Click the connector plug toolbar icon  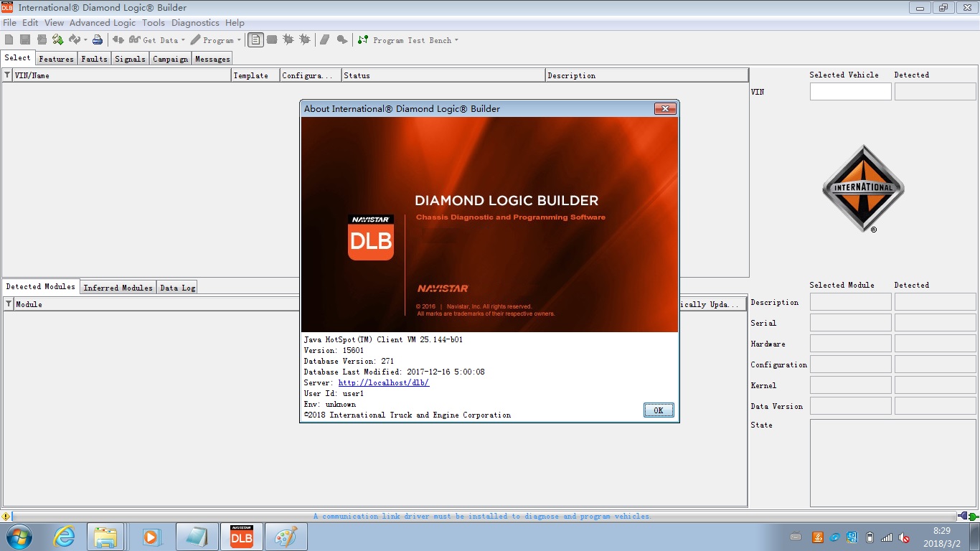click(118, 40)
